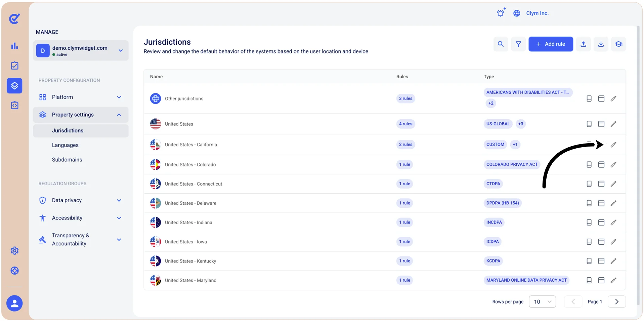This screenshot has height=321, width=644.
Task: Click the KCDPA type tag
Action: 493,261
